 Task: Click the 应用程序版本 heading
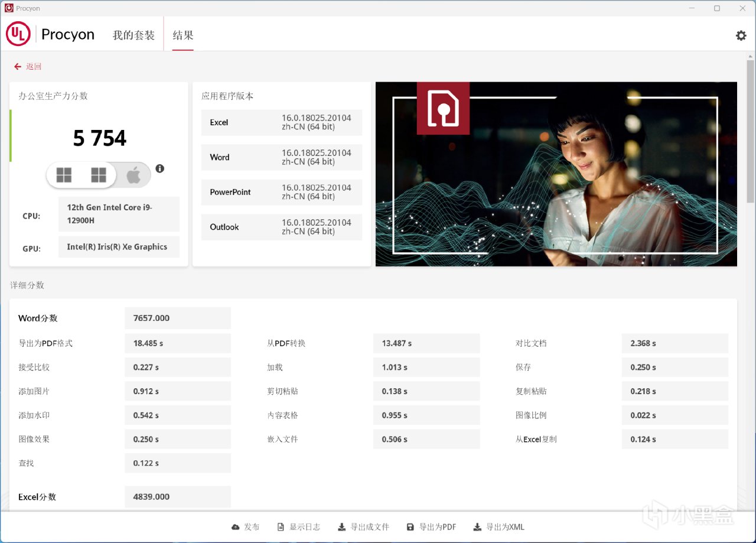pos(227,96)
